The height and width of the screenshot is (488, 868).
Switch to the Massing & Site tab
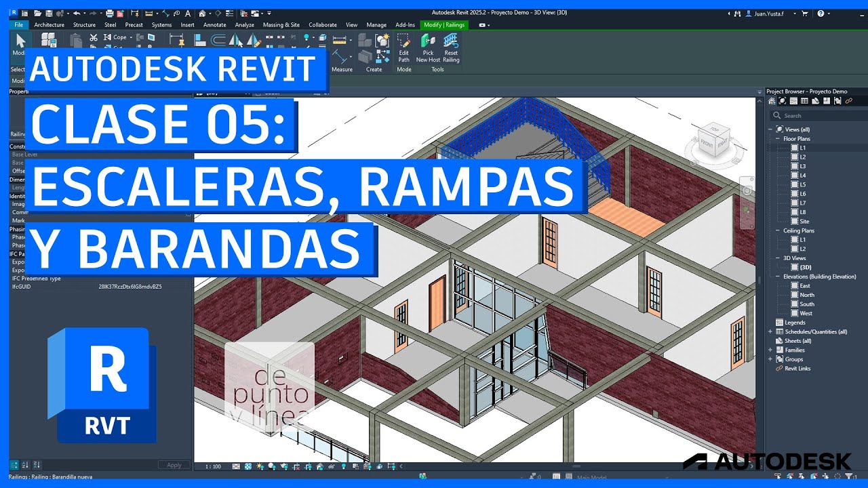pyautogui.click(x=281, y=25)
